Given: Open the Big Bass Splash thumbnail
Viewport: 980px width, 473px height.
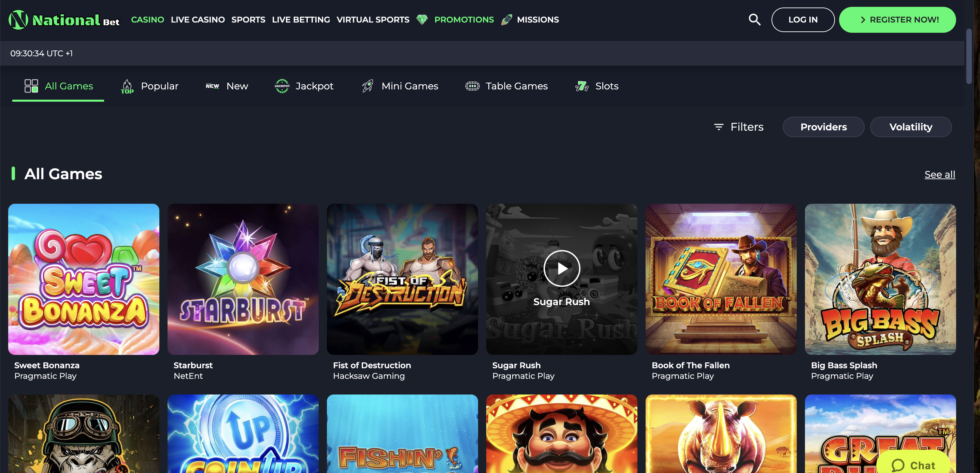Looking at the screenshot, I should pos(880,279).
